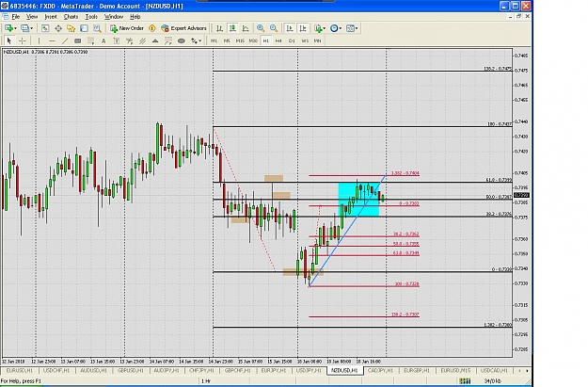Toggle Chart Shift button
Image resolution: width=588 pixels, height=387 pixels.
tap(303, 28)
